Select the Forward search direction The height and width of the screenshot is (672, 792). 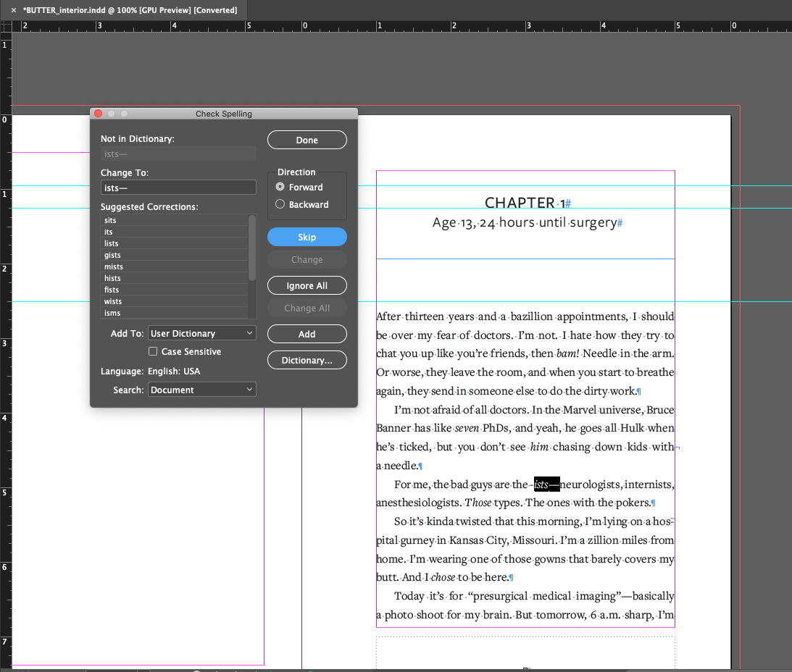[280, 187]
